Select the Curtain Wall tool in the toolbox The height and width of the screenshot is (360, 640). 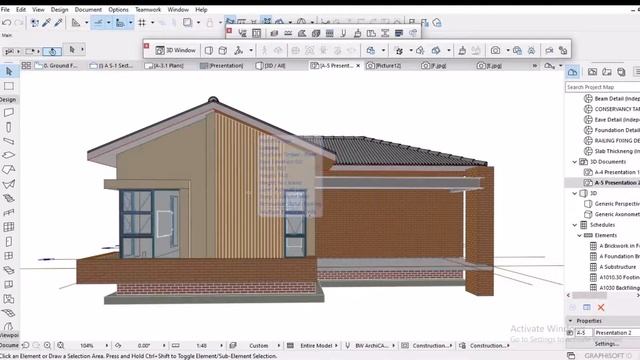click(x=9, y=227)
